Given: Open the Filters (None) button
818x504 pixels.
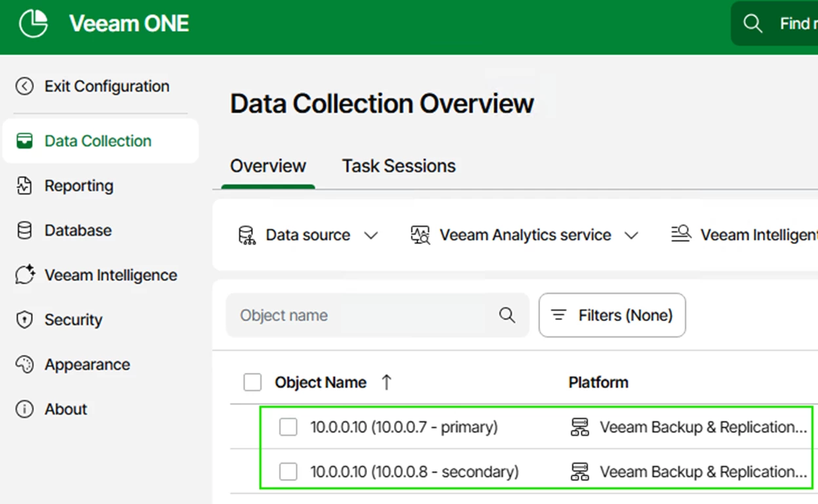Looking at the screenshot, I should coord(612,315).
